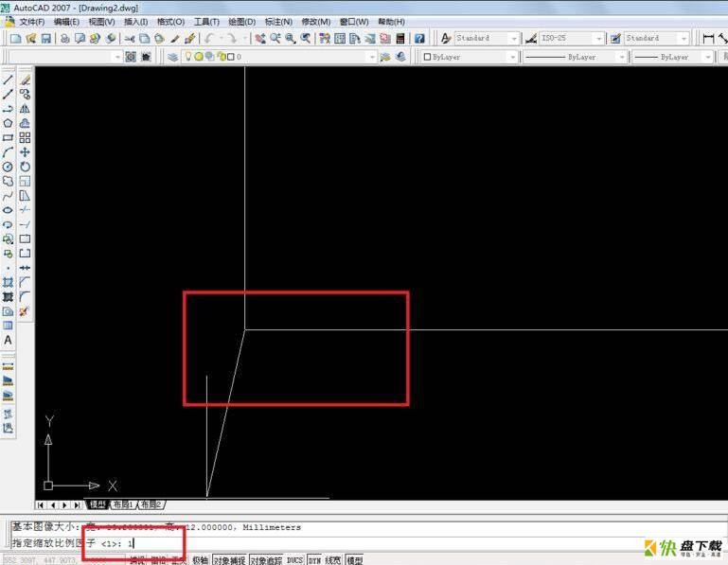Click the layer 0 color square swatch
Viewport: 728px width, 565px height.
(x=231, y=57)
